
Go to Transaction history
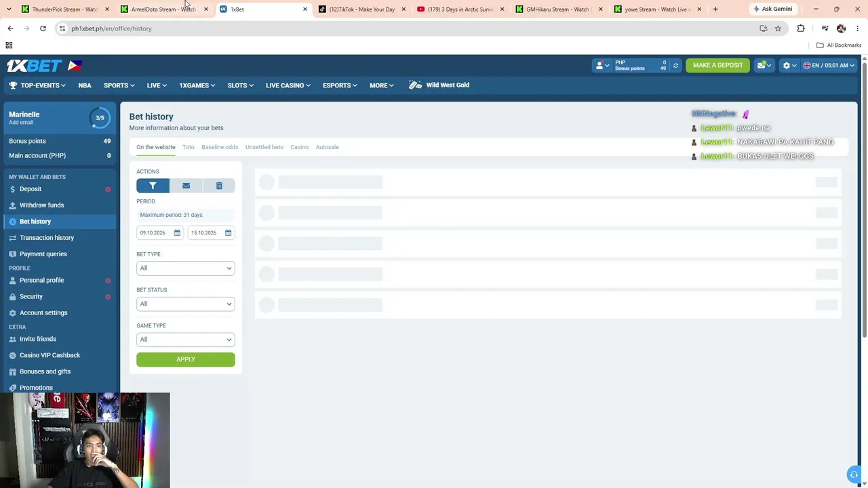(47, 238)
